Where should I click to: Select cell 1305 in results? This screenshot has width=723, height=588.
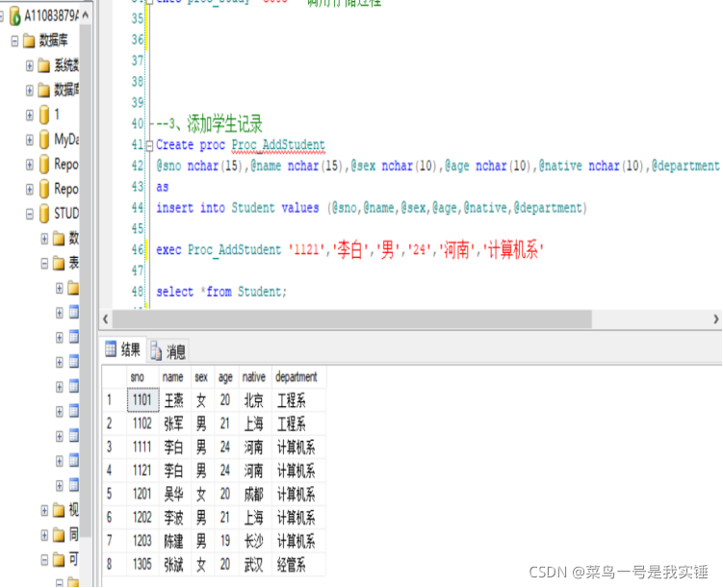pyautogui.click(x=142, y=565)
